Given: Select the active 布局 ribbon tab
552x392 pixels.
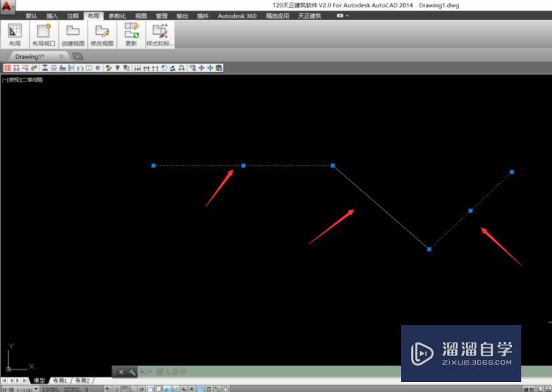Looking at the screenshot, I should pos(93,16).
